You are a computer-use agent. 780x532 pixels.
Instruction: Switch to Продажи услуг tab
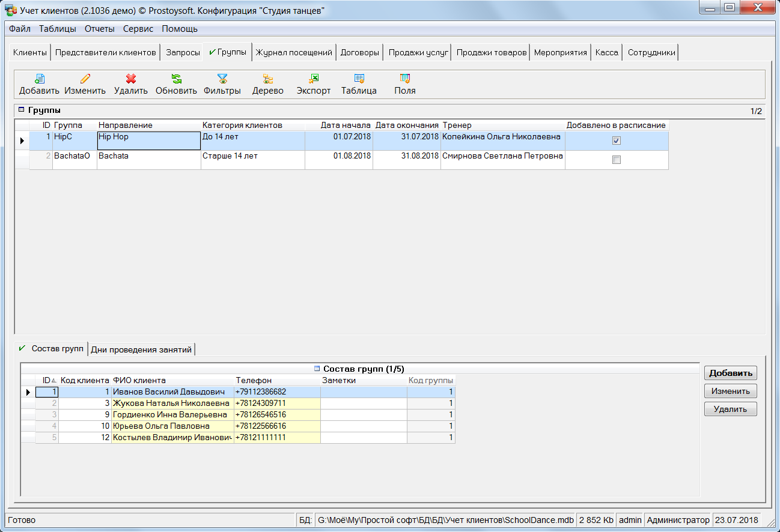(418, 52)
